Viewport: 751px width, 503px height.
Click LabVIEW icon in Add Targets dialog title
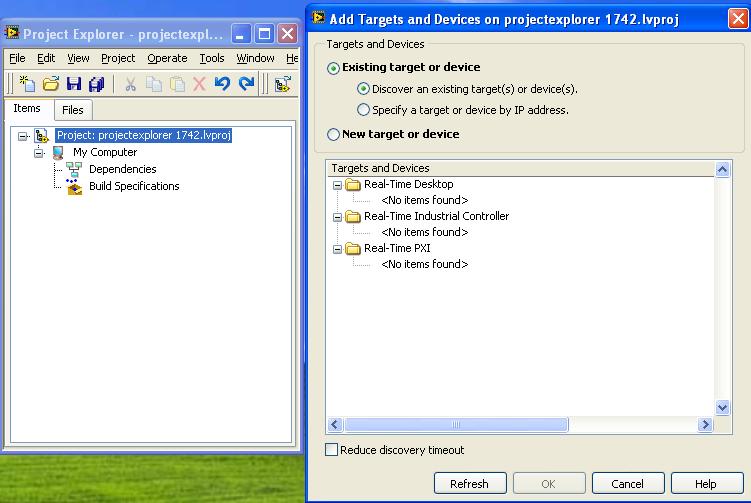[318, 18]
